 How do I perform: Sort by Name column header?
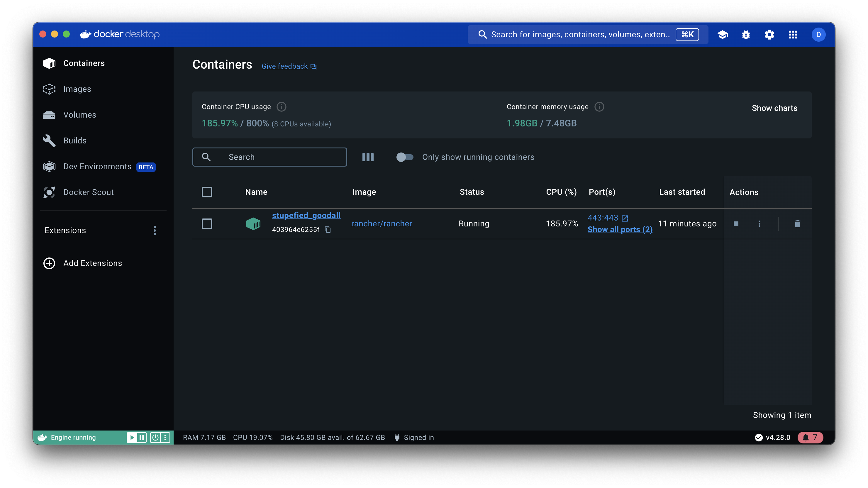[256, 192]
